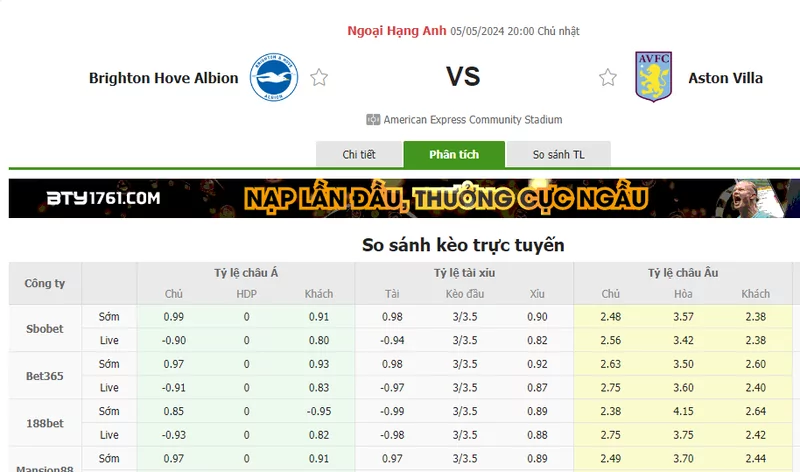The width and height of the screenshot is (800, 472).
Task: Click So sánh kèo trực tuyến heading
Action: click(x=463, y=245)
